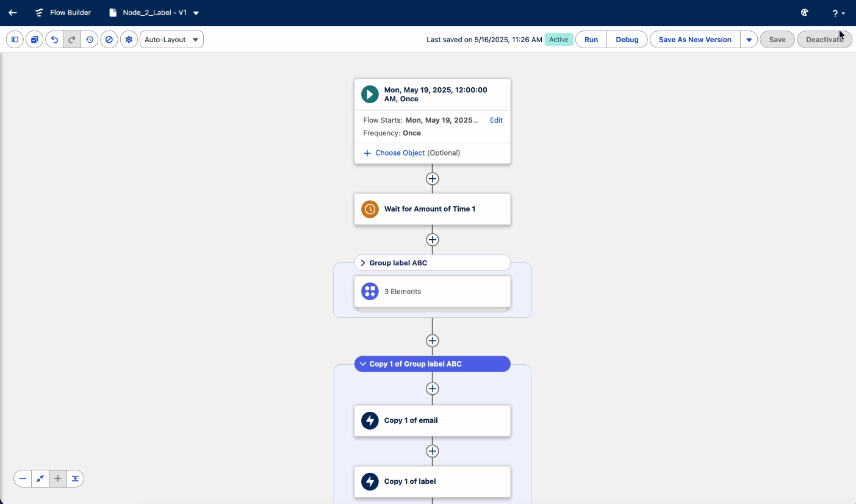Viewport: 856px width, 504px height.
Task: Click Save As New Version
Action: (x=695, y=40)
